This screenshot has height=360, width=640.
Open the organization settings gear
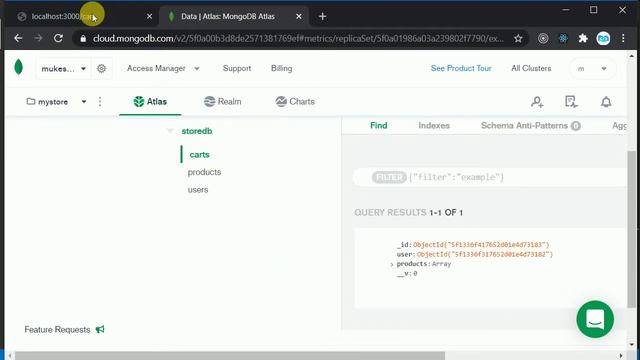(x=102, y=69)
